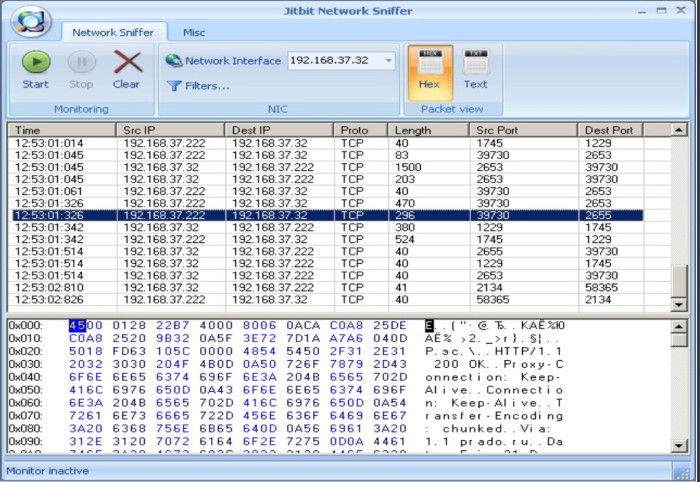Select packet row at time 12:53:01:014
This screenshot has height=482, width=700.
tap(326, 143)
